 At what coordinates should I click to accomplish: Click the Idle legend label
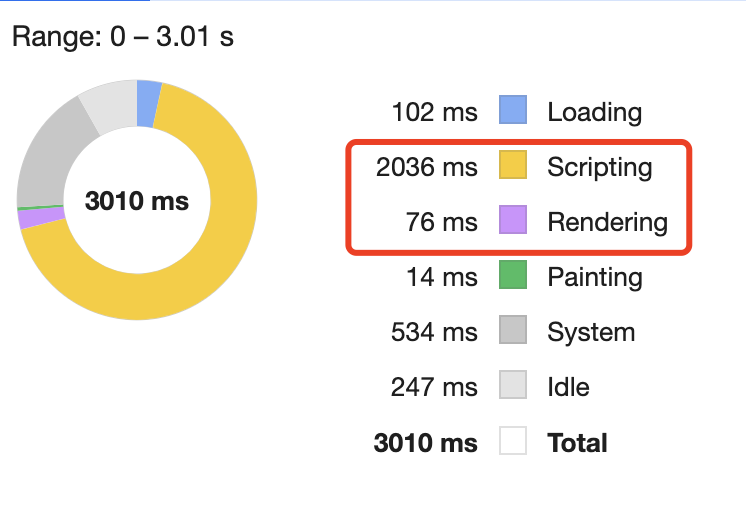tap(568, 387)
